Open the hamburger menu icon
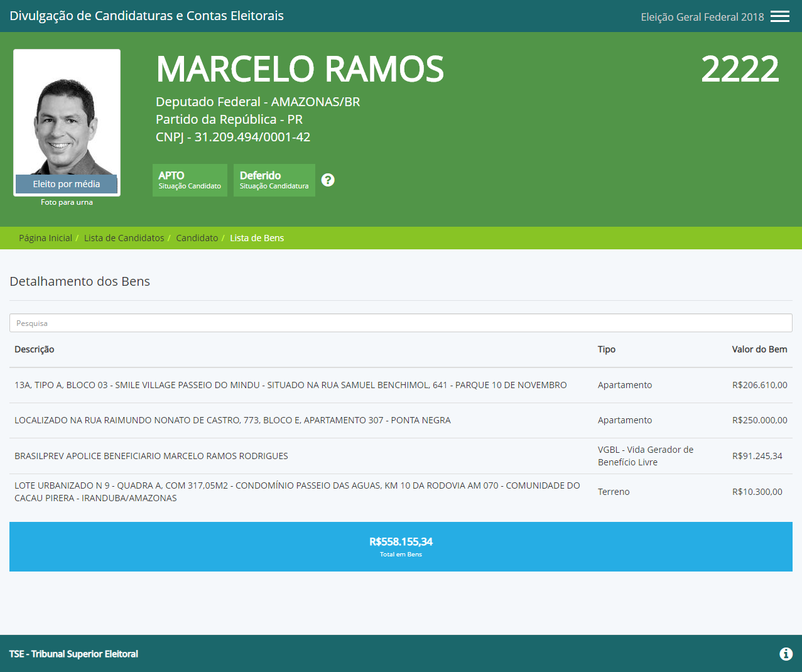 [780, 16]
